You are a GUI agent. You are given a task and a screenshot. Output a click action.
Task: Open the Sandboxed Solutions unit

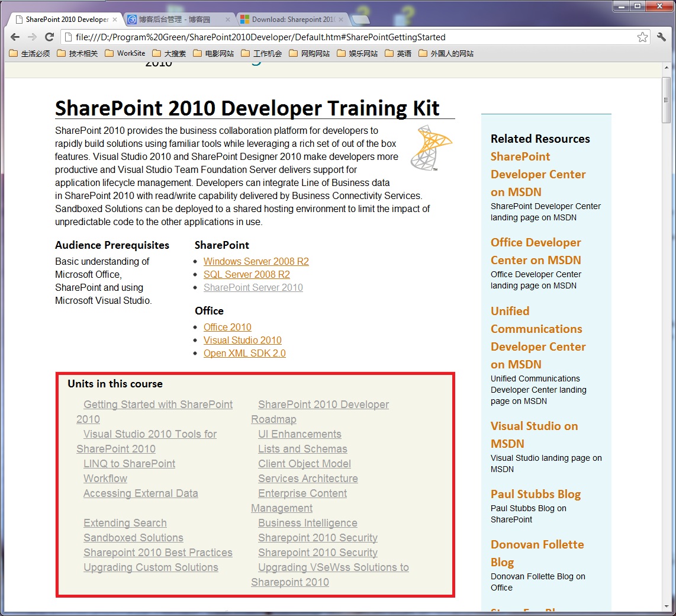133,537
